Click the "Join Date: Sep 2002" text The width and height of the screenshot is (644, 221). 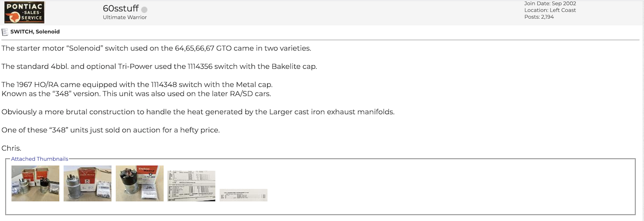(550, 3)
